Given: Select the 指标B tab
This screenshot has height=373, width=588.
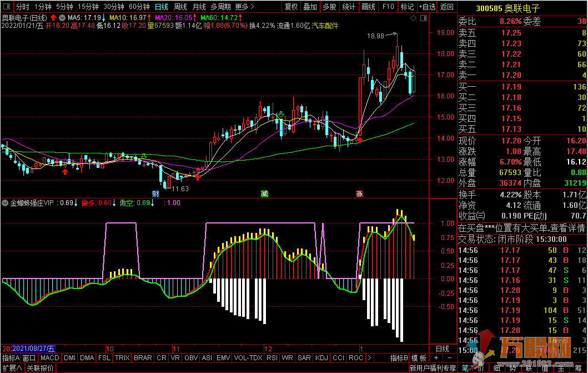Looking at the screenshot, I should click(x=399, y=358).
